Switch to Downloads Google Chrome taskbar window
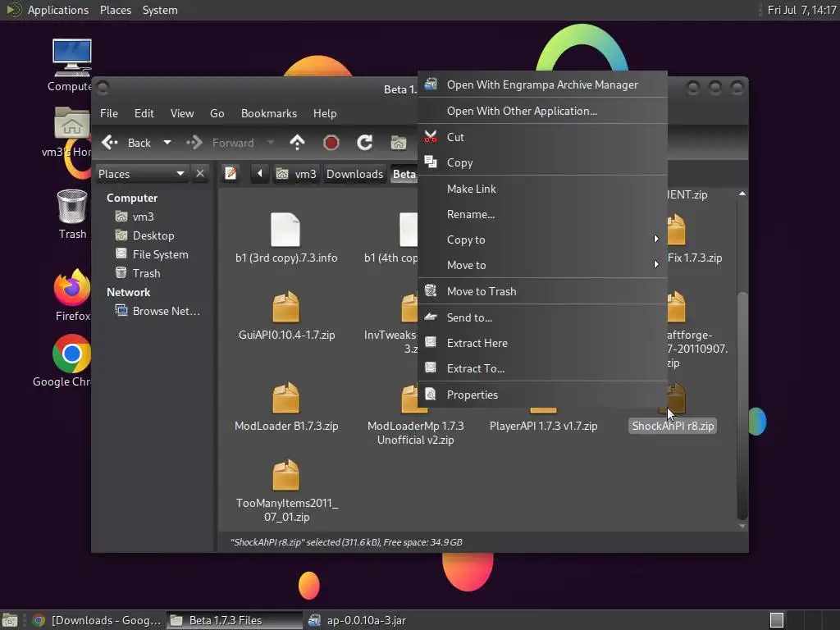The image size is (840, 630). click(97, 620)
